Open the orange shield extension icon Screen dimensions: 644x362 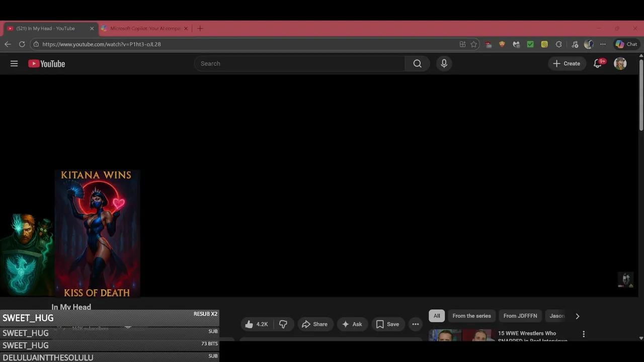502,44
